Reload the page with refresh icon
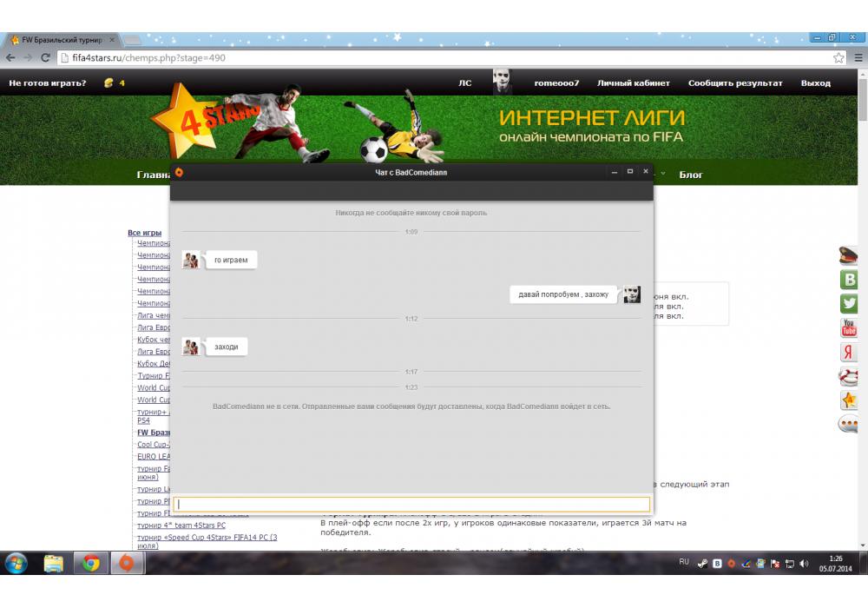This screenshot has height=608, width=868. [x=45, y=57]
